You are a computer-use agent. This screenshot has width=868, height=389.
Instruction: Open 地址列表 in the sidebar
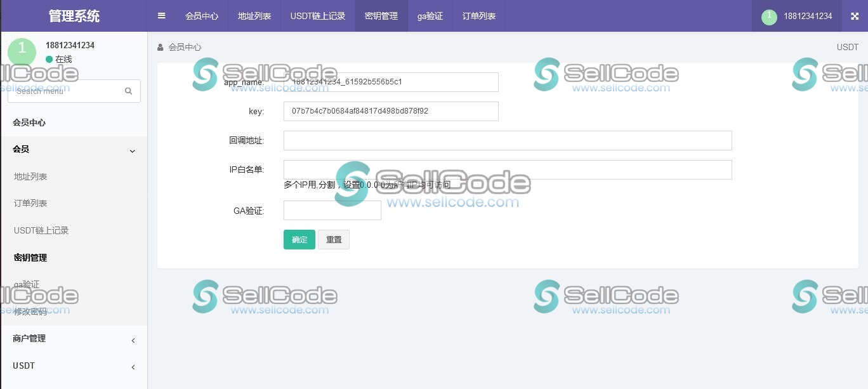coord(30,176)
